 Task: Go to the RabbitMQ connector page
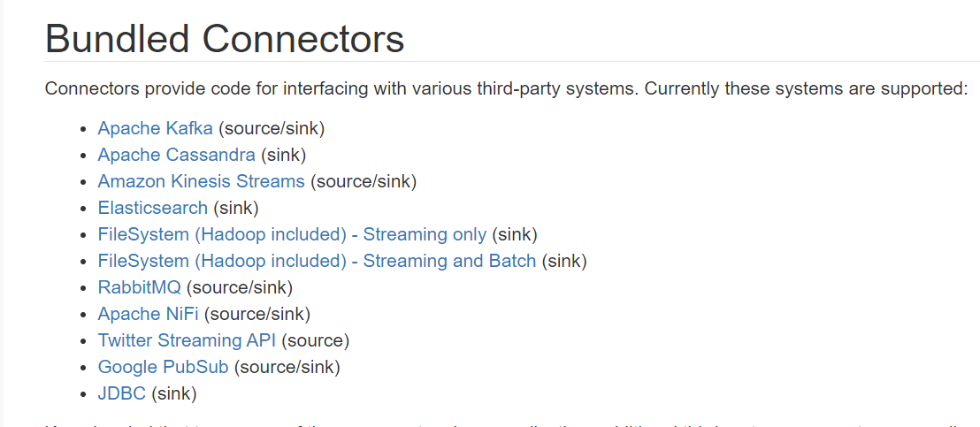click(140, 288)
